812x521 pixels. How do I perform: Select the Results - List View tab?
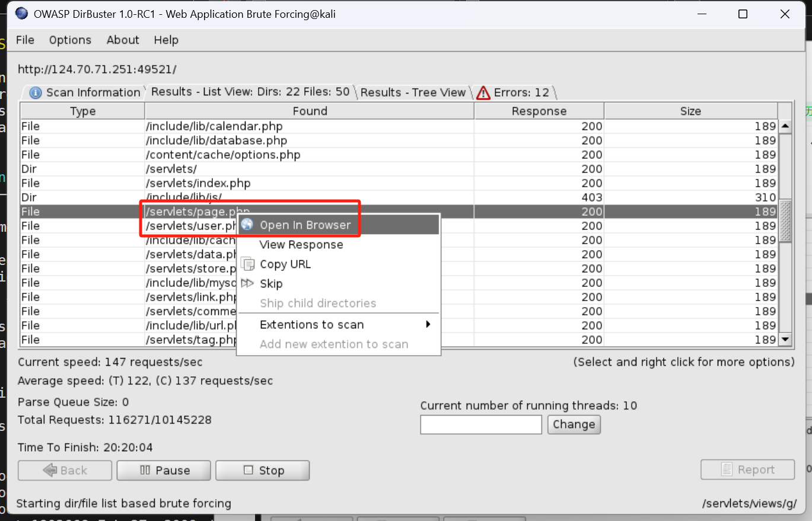250,92
